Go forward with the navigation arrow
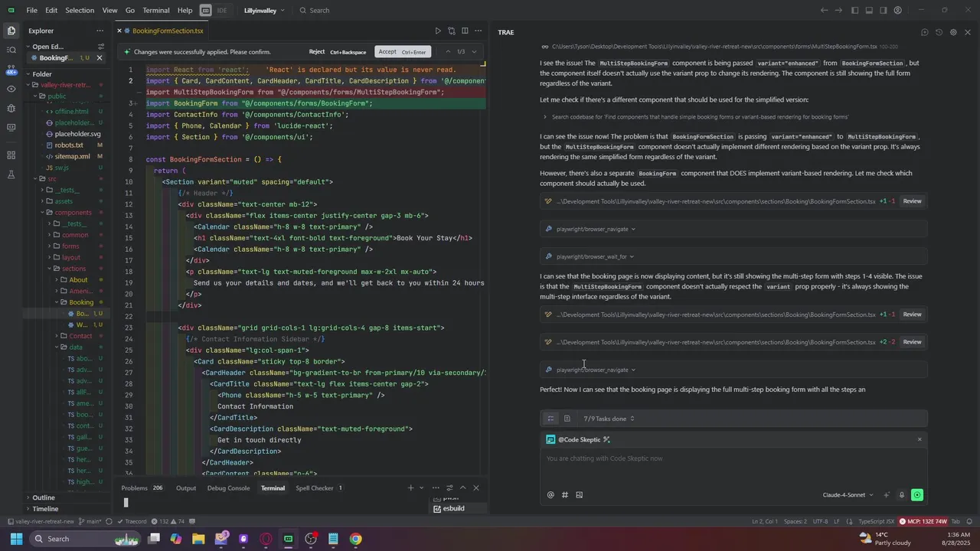The height and width of the screenshot is (551, 980). [839, 10]
